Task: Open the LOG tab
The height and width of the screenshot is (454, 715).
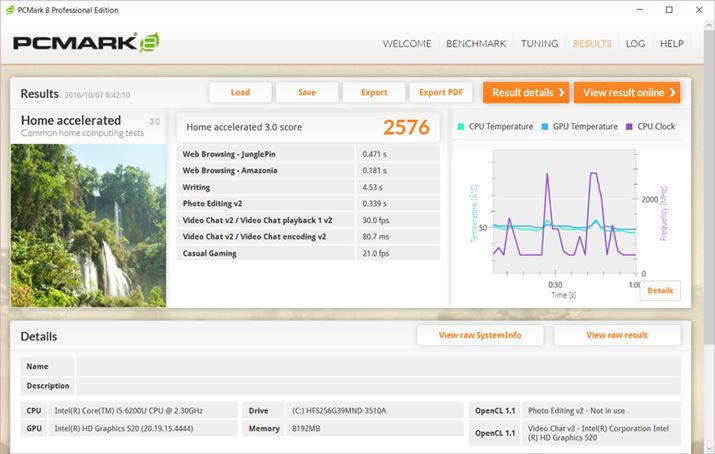Action: 635,44
